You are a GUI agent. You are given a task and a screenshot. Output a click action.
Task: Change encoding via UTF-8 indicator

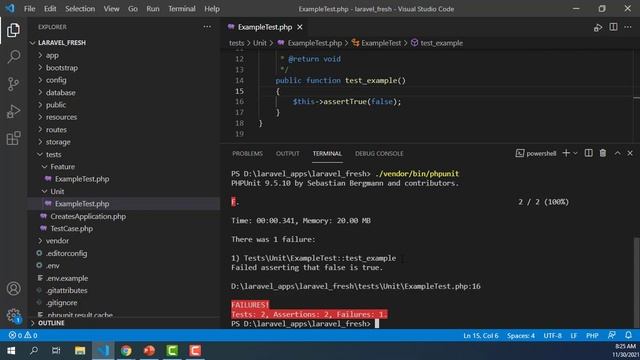tap(553, 336)
